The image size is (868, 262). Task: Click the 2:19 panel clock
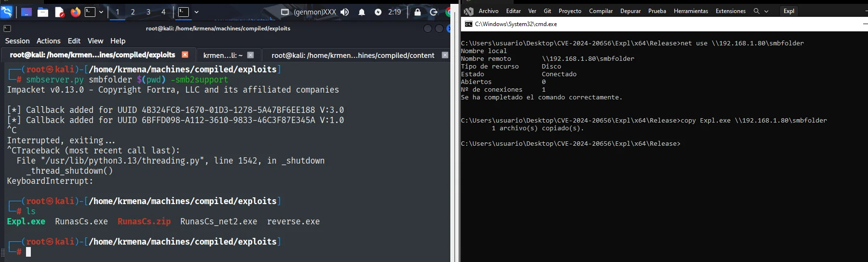pos(395,12)
